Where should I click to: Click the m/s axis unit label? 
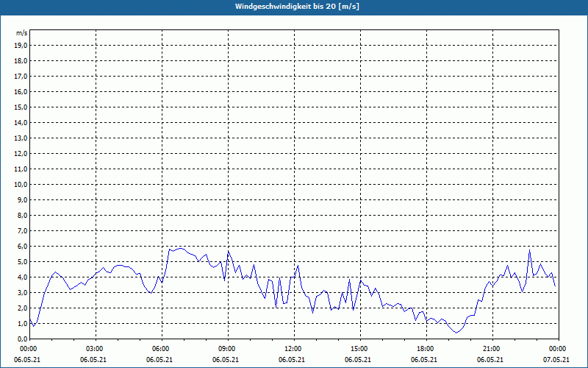pyautogui.click(x=22, y=33)
